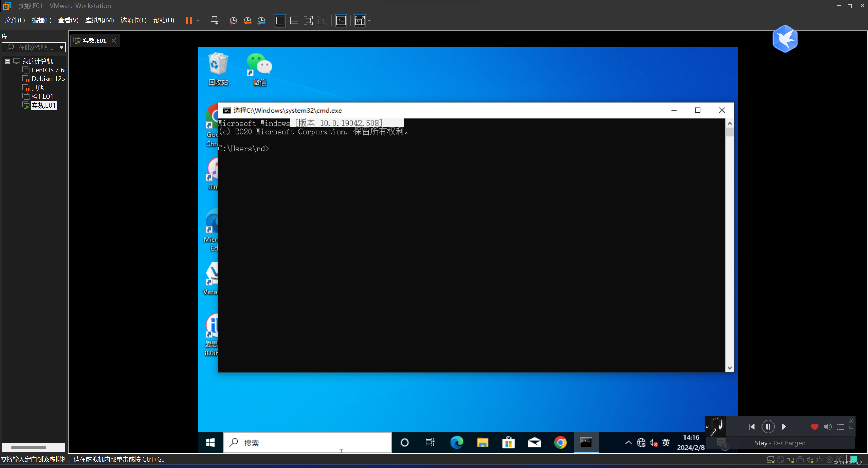
Task: Open the library search filter dropdown
Action: pos(61,47)
